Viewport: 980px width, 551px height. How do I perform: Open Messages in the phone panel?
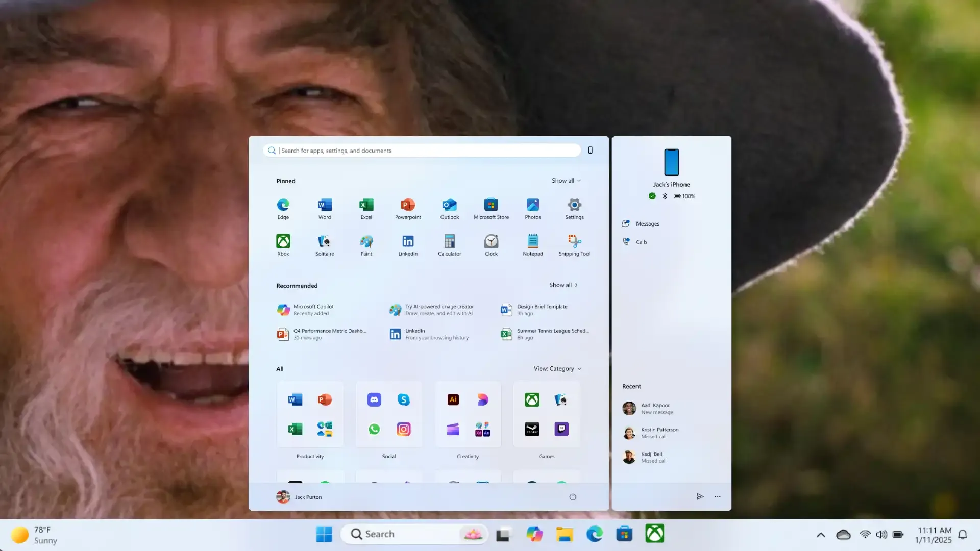(647, 224)
